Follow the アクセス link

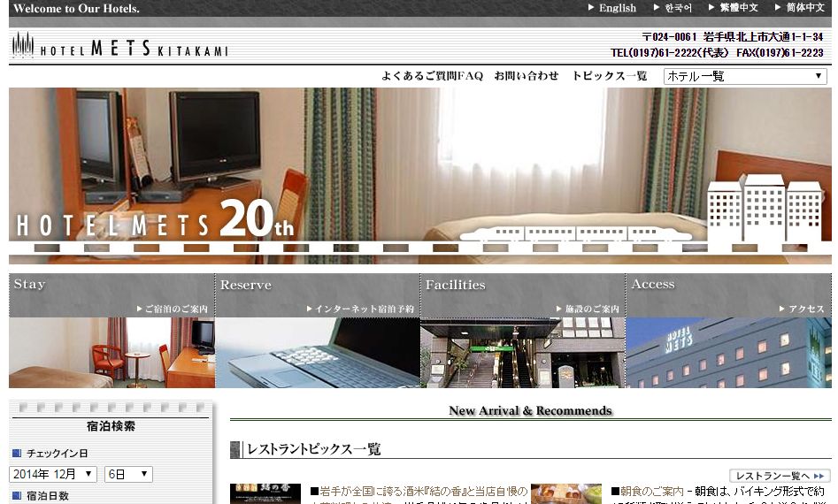tap(803, 309)
